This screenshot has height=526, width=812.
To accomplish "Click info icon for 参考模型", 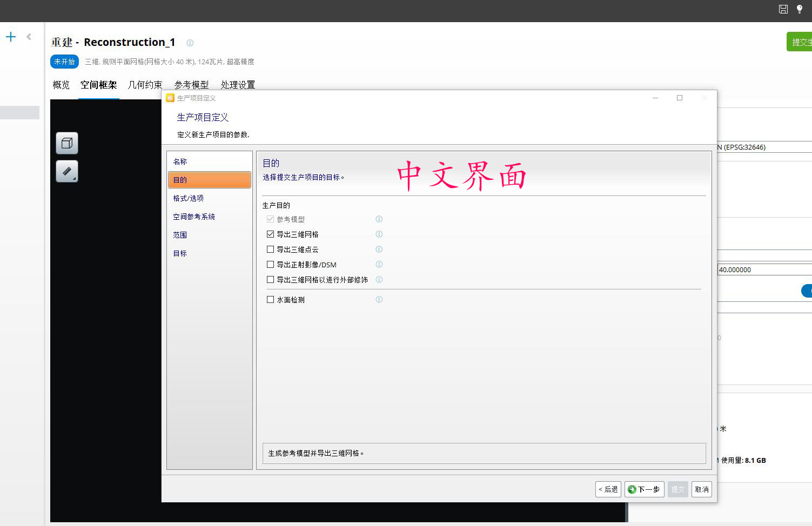I will point(379,219).
